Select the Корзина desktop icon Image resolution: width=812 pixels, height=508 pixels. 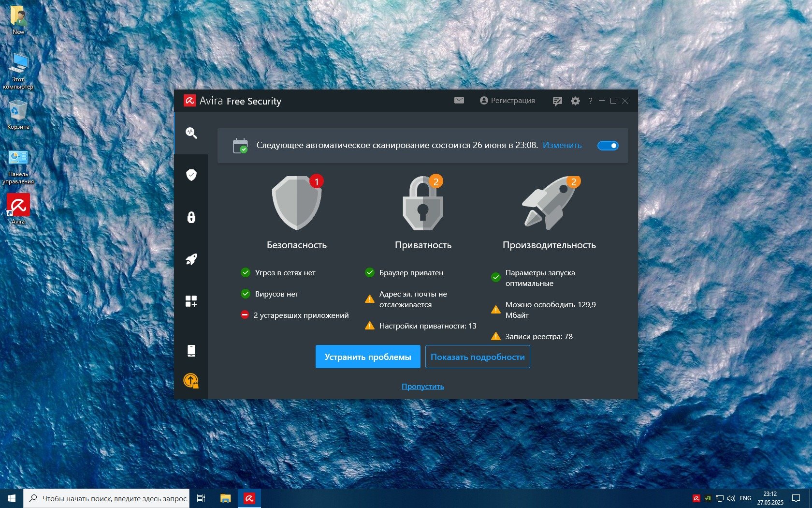(x=18, y=115)
